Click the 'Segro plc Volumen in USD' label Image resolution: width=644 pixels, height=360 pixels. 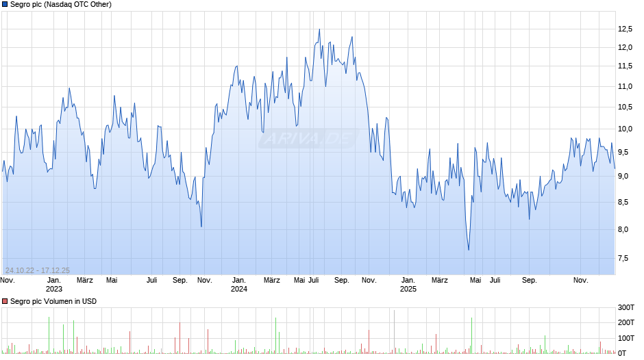pos(53,301)
